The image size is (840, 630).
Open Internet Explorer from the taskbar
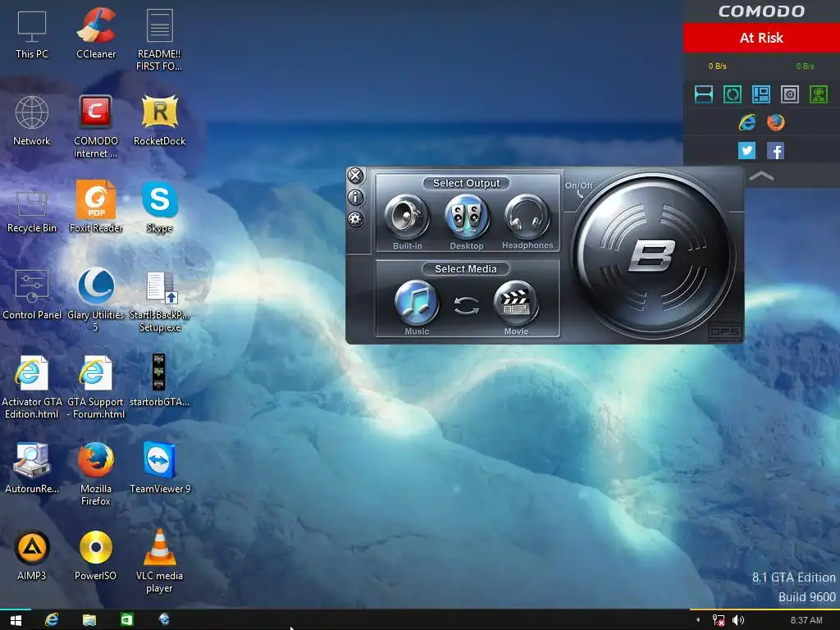click(52, 620)
